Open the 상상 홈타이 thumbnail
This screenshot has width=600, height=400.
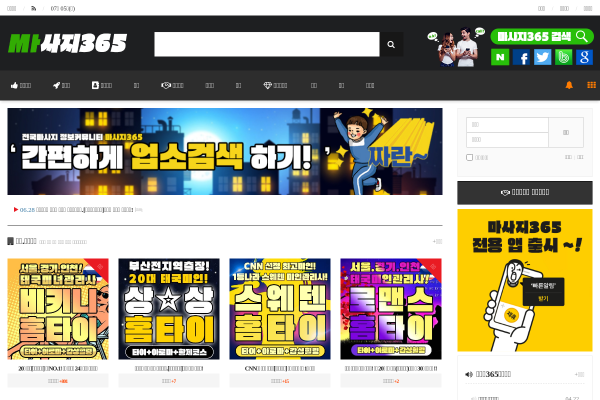click(x=169, y=309)
